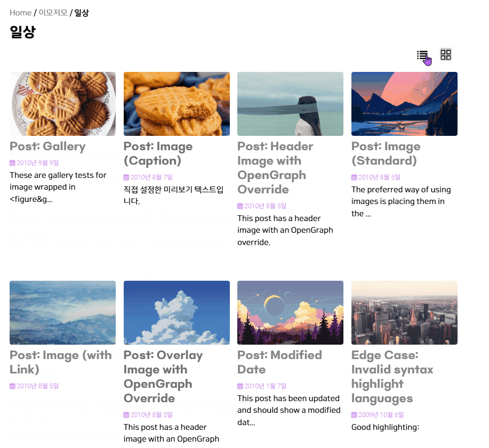Screen dimensions: 489x448
Task: Switch to list view layout icon
Action: tap(422, 55)
